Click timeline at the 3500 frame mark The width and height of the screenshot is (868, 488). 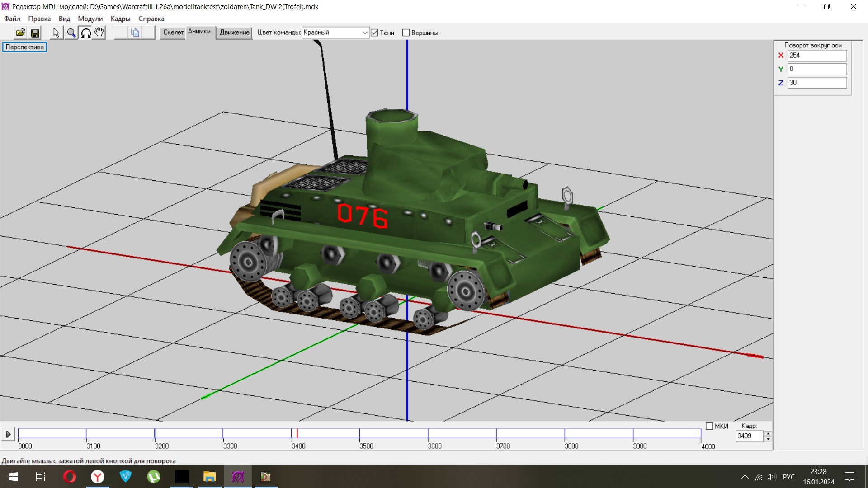tap(360, 434)
